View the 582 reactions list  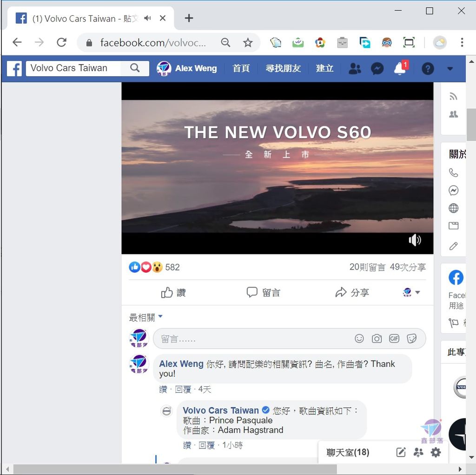(x=172, y=267)
